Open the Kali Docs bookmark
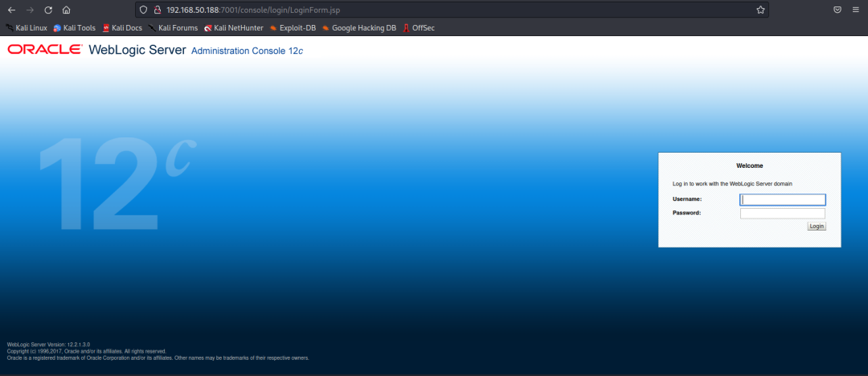 122,27
